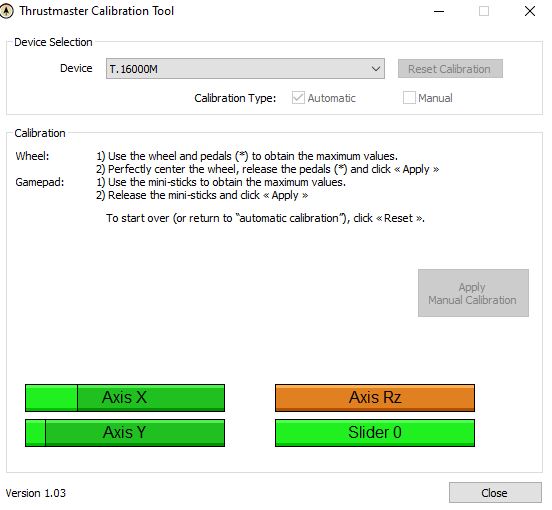Click 'Use the mini-sticks to obtain' instruction line

221,182
